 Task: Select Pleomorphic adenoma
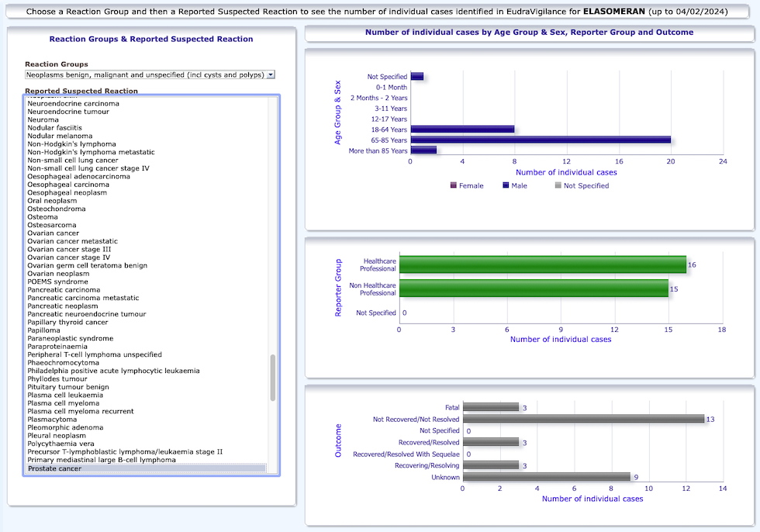pos(65,427)
